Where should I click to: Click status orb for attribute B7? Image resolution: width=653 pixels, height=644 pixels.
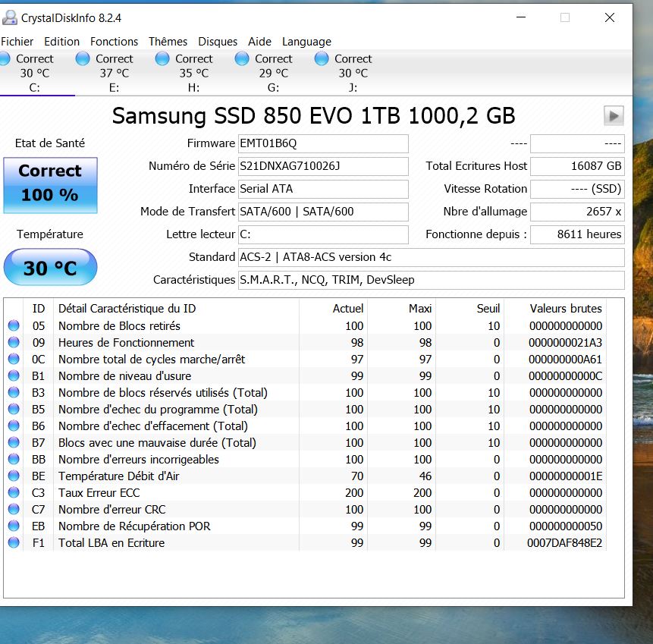click(14, 442)
